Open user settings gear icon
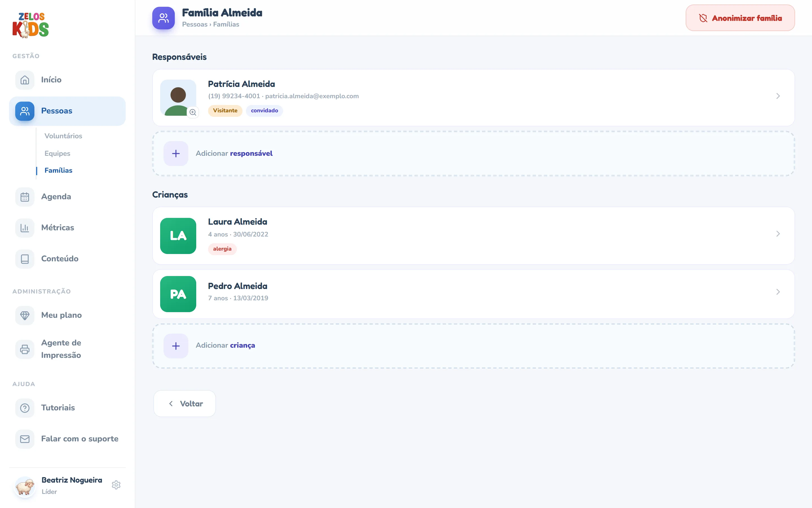The height and width of the screenshot is (508, 812). coord(116,485)
